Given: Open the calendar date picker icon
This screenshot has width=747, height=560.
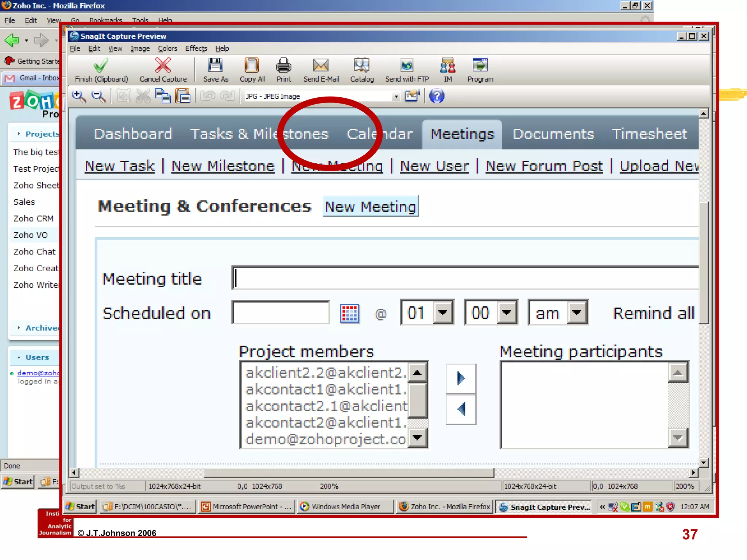Looking at the screenshot, I should (349, 314).
